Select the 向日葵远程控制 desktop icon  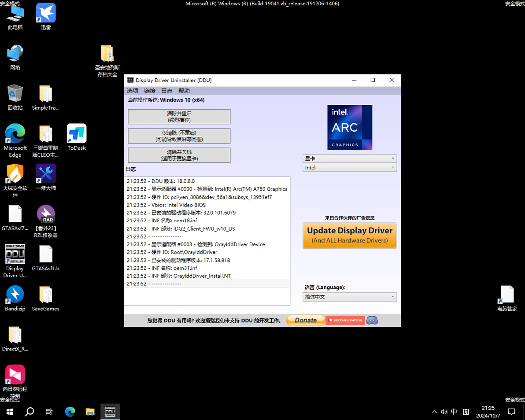tap(15, 382)
